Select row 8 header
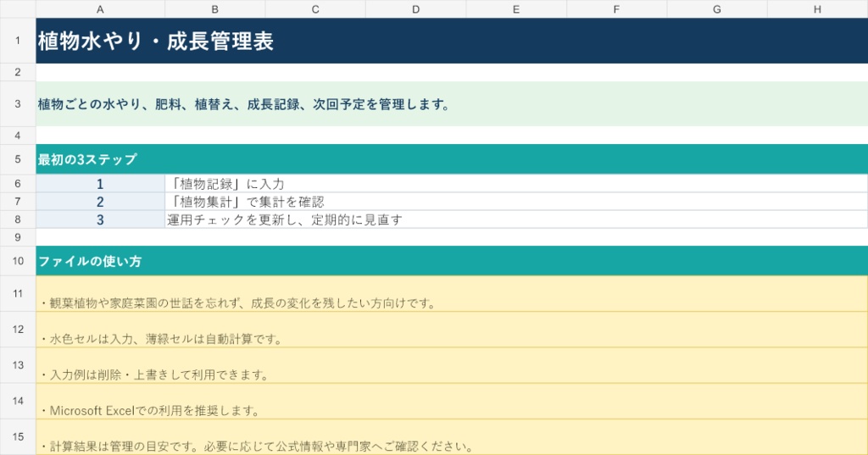 [18, 219]
